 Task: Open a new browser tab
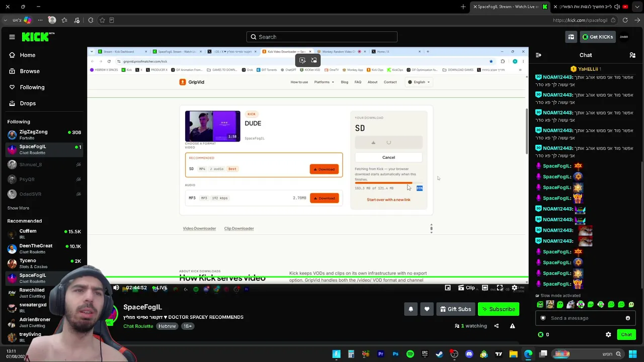tap(463, 7)
